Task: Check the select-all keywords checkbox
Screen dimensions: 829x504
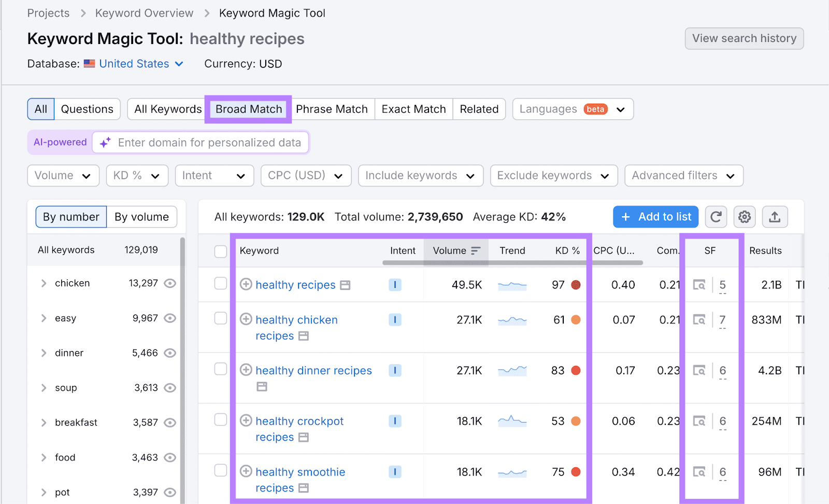Action: coord(220,251)
